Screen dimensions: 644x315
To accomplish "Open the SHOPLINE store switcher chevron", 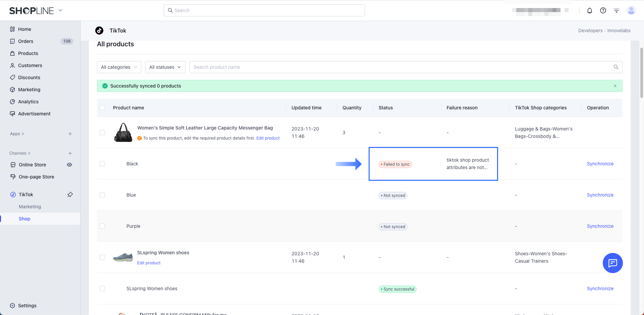I will pos(60,10).
